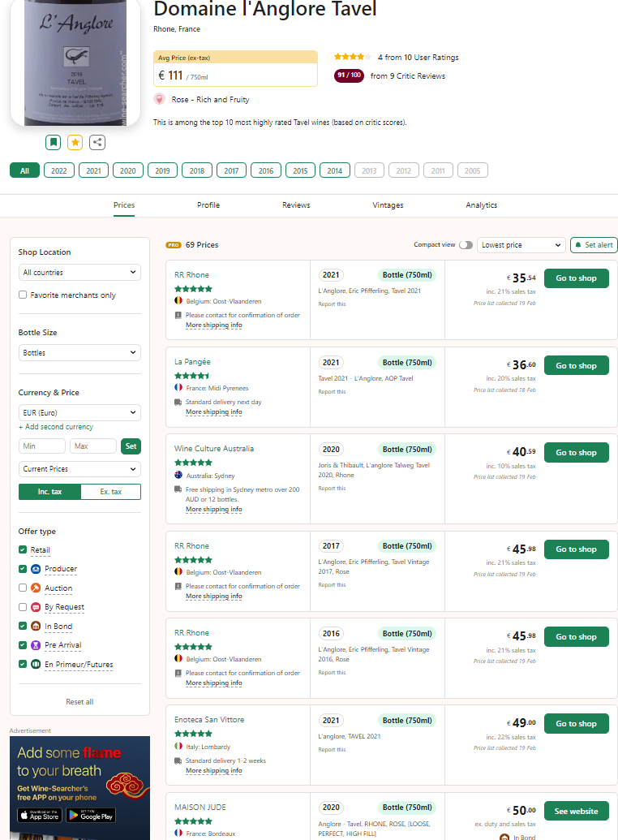Image resolution: width=618 pixels, height=840 pixels.
Task: Select the 2014 vintage filter
Action: [x=335, y=170]
